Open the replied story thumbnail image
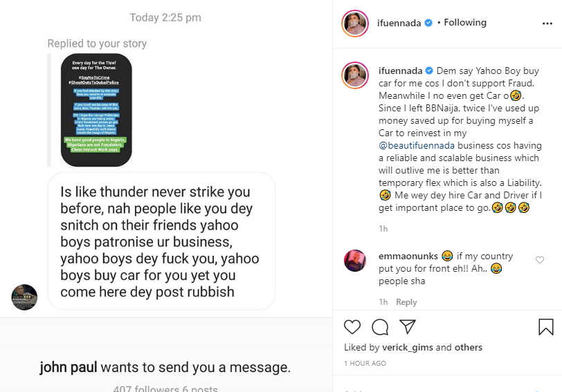Image resolution: width=562 pixels, height=392 pixels. click(x=96, y=110)
